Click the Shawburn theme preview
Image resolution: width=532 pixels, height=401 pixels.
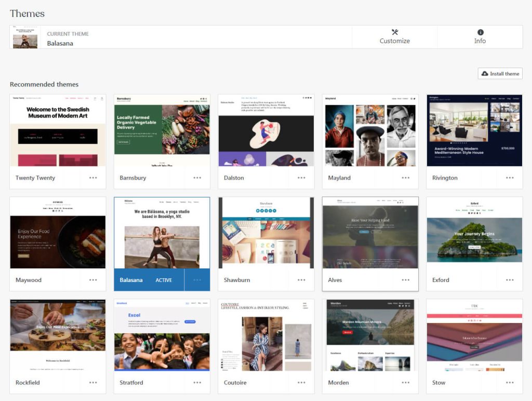pos(266,232)
